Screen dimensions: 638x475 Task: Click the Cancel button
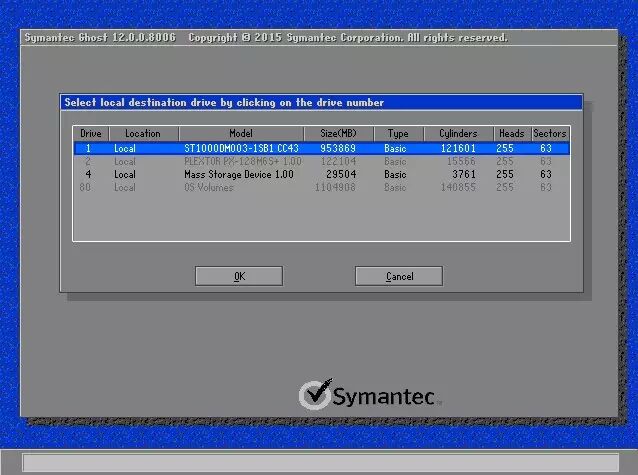click(x=399, y=276)
